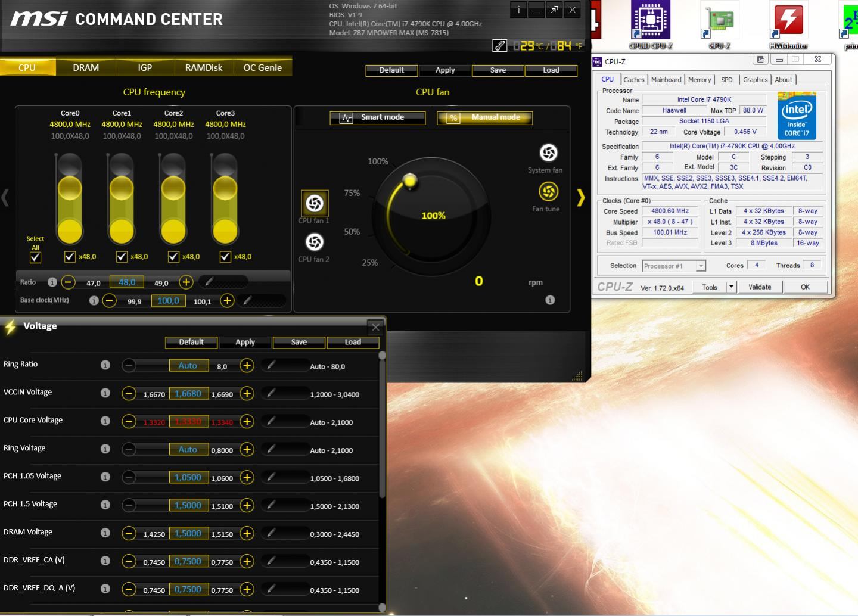Click the Base clock info icon

94,300
